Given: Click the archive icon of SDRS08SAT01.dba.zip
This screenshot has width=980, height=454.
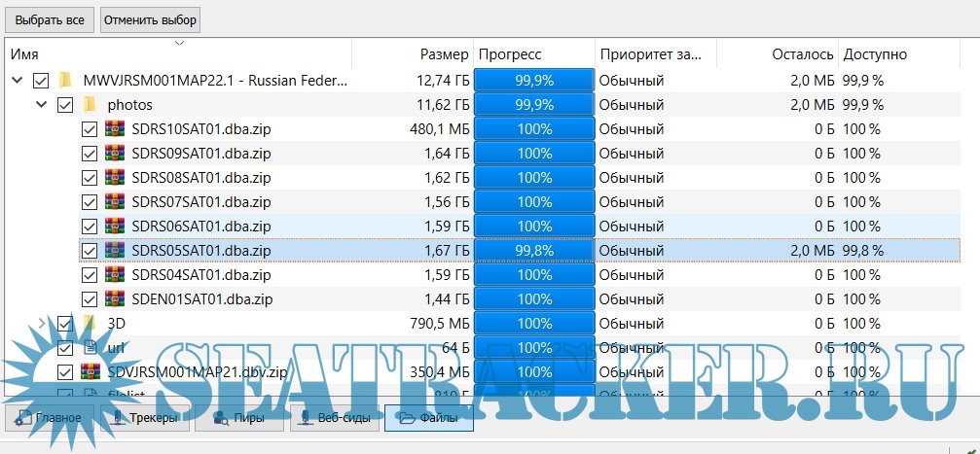Looking at the screenshot, I should [x=116, y=177].
